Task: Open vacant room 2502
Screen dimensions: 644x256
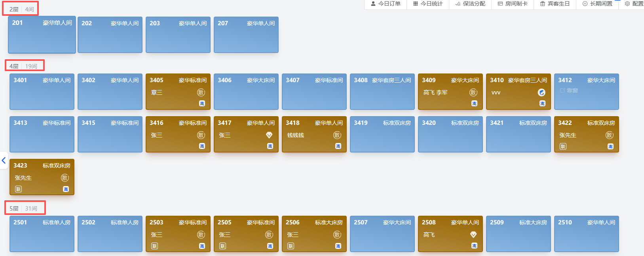Action: coord(110,234)
